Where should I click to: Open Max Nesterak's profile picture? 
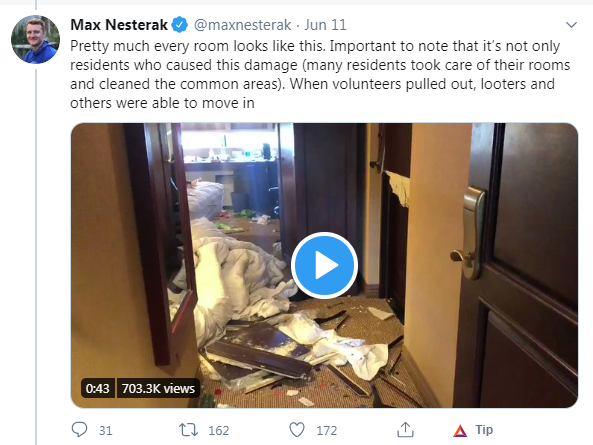point(36,39)
